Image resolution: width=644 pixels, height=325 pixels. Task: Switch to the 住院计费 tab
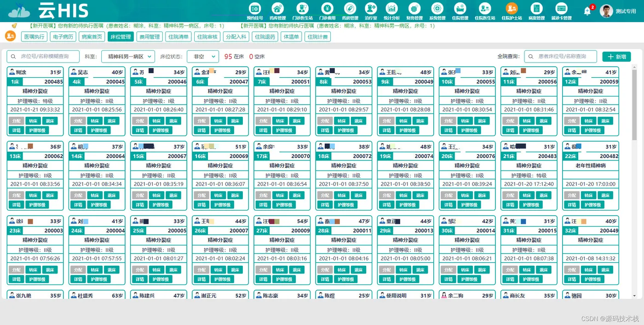[318, 37]
